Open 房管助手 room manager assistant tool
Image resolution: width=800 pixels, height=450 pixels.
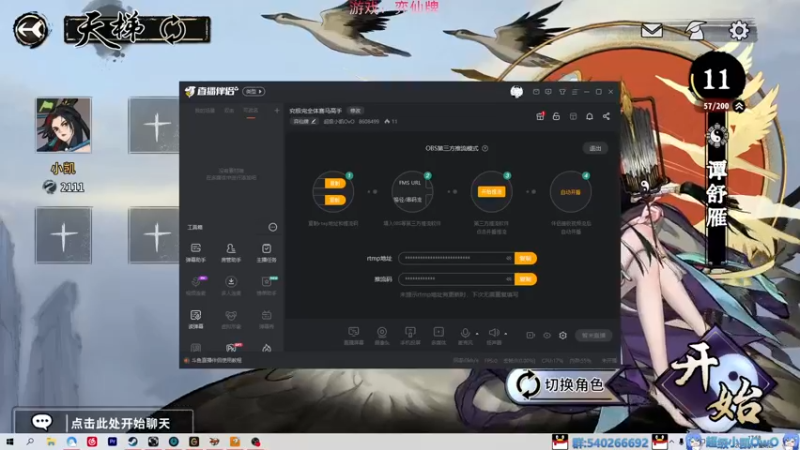pyautogui.click(x=231, y=253)
